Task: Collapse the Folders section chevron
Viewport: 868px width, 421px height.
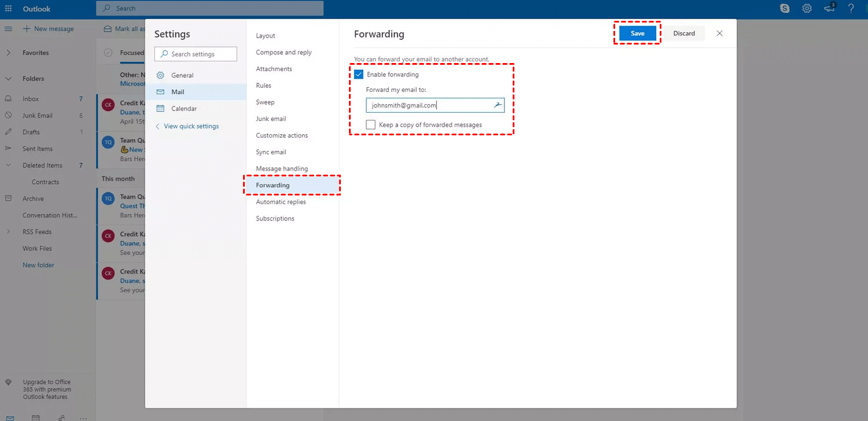Action: 9,79
